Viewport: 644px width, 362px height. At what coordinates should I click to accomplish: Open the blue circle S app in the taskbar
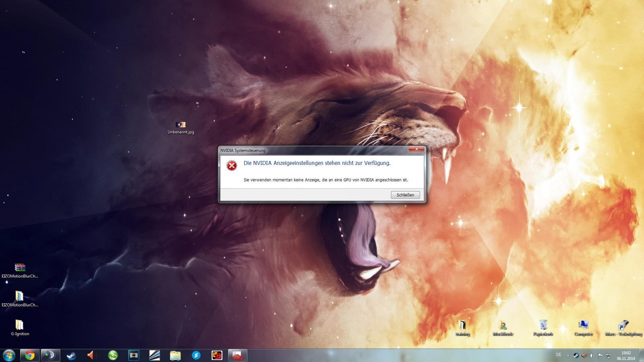click(x=196, y=355)
